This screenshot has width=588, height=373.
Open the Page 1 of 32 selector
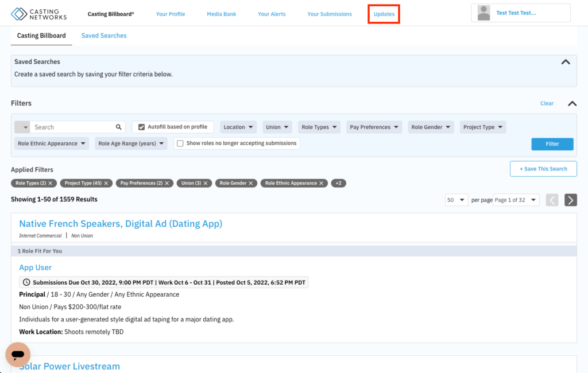pos(516,200)
